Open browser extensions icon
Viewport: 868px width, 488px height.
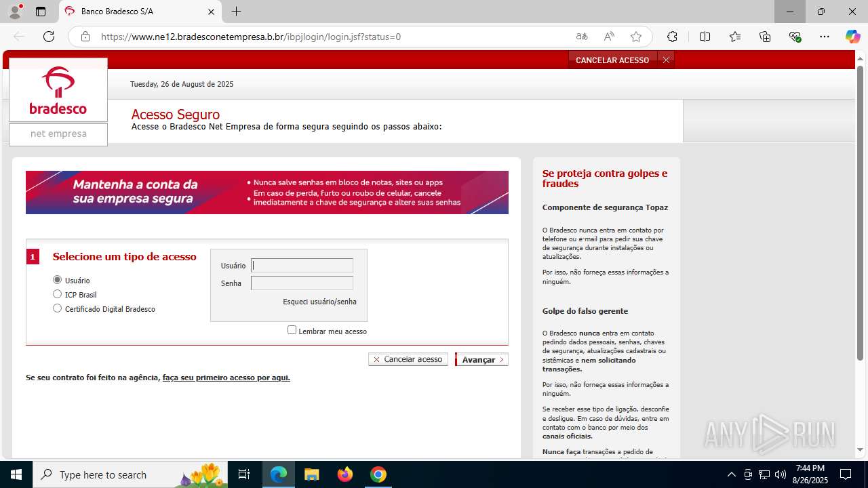[672, 37]
